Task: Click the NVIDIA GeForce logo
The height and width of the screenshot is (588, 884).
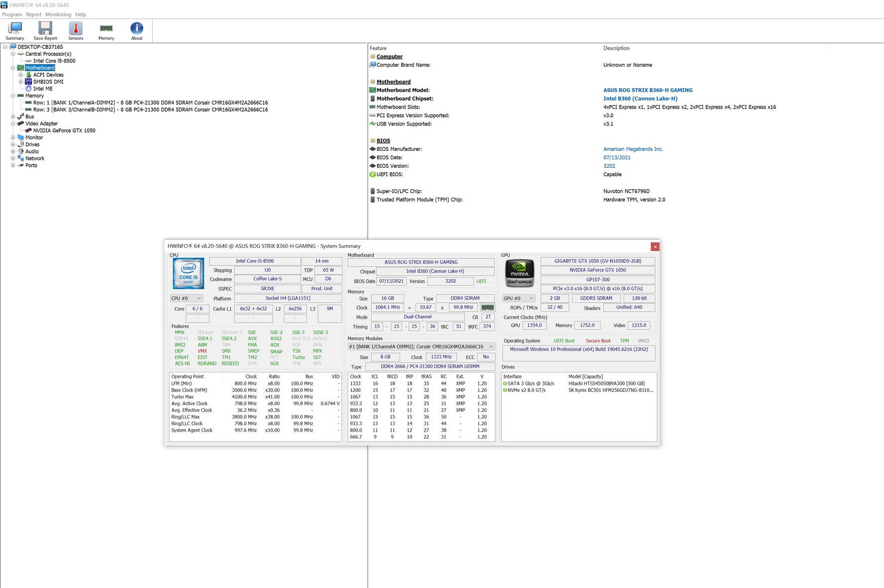Action: (520, 273)
